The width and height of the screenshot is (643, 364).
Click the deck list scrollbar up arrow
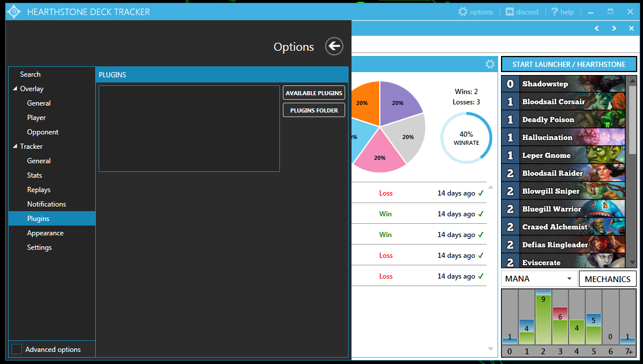point(633,80)
